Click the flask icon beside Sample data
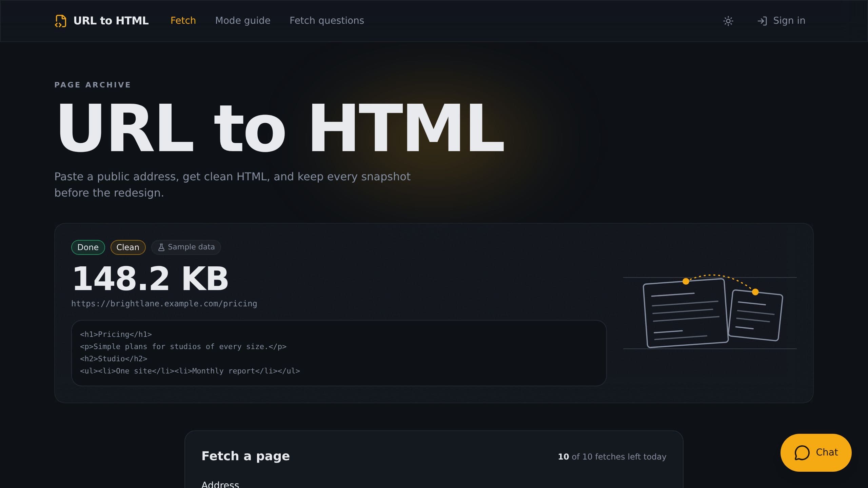868x488 pixels. click(161, 247)
